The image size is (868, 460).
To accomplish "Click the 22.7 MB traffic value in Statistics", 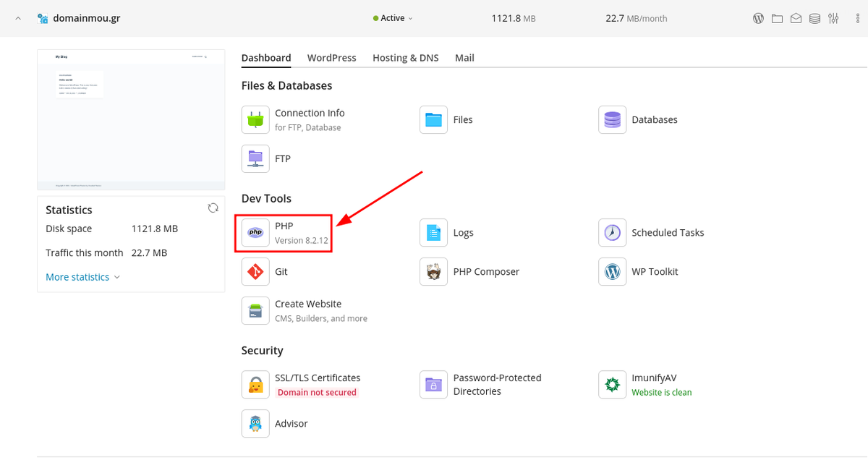I will tap(149, 252).
